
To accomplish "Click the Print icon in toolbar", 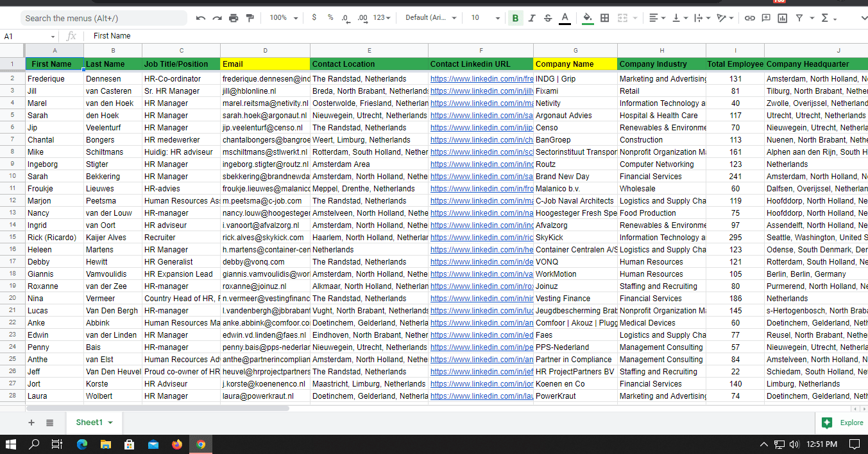I will coord(234,18).
